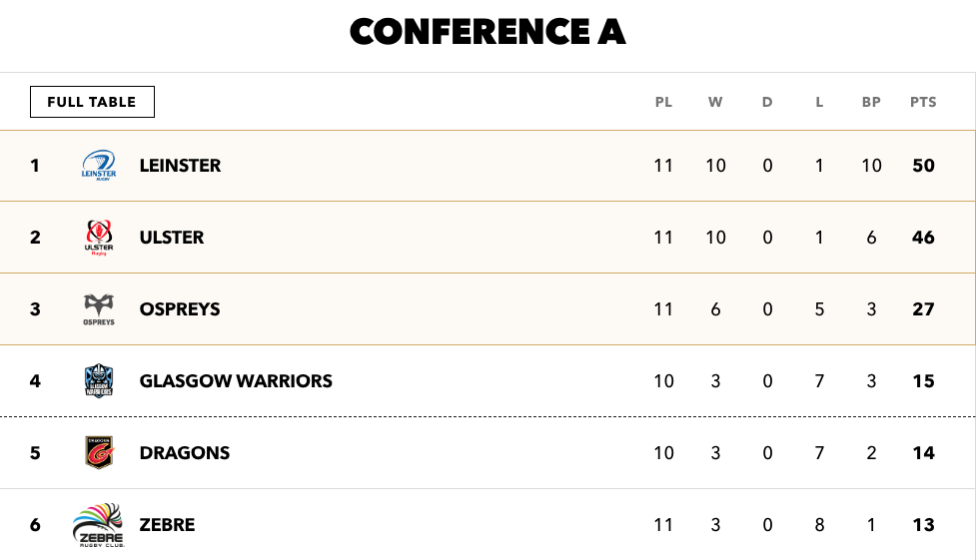Click the Conference A heading
The width and height of the screenshot is (976, 560).
click(488, 32)
